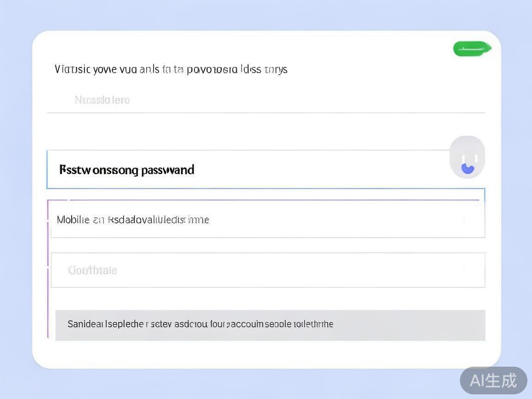Click the 'Pssstw onssong passwand' field
The image size is (532, 399).
pyautogui.click(x=249, y=169)
